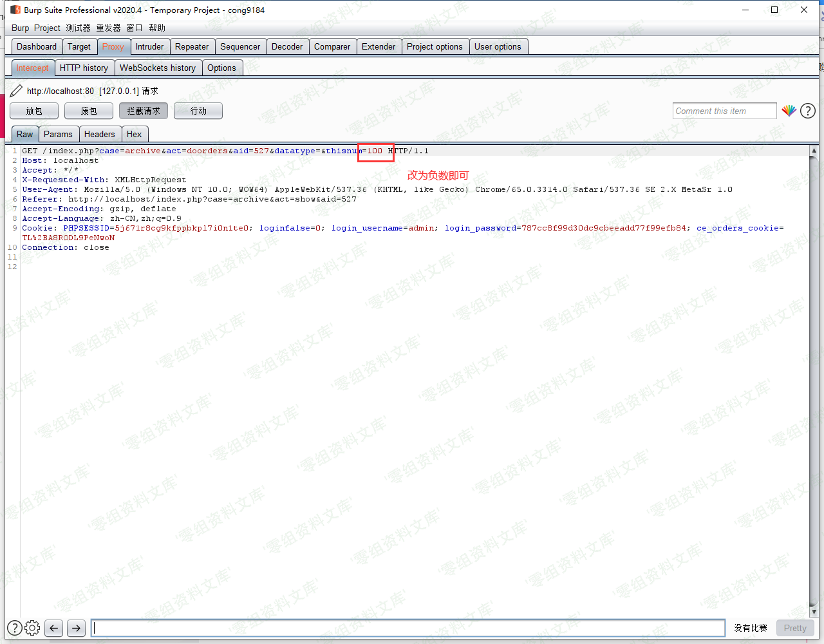824x644 pixels.
Task: Click the Burp Suite logo in title bar
Action: (15, 10)
